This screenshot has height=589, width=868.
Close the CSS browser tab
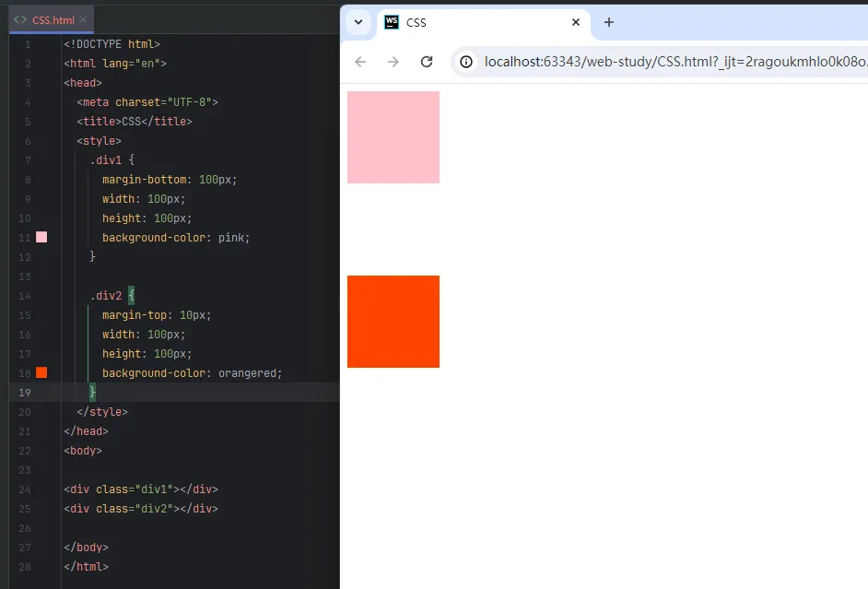pos(576,22)
